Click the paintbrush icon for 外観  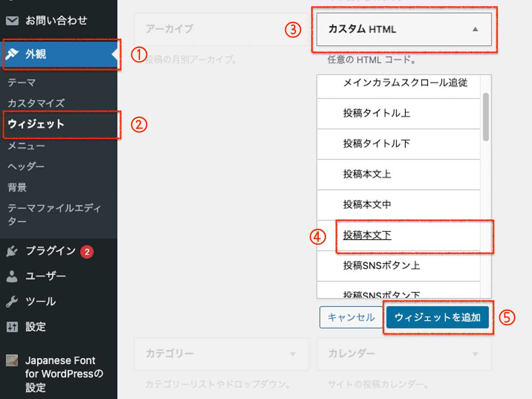(x=12, y=55)
